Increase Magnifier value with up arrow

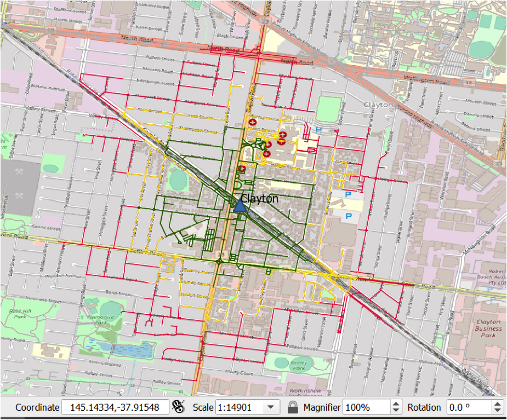[396, 404]
